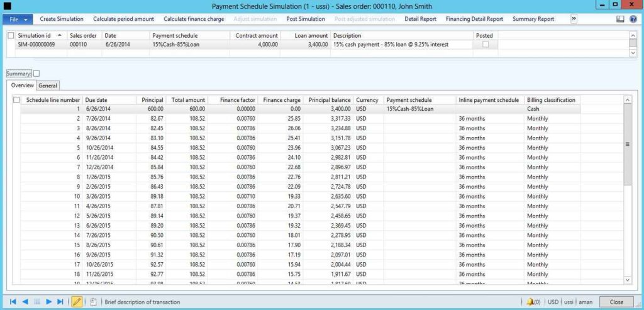Click Calculate finance charge
The width and height of the screenshot is (644, 310).
194,19
